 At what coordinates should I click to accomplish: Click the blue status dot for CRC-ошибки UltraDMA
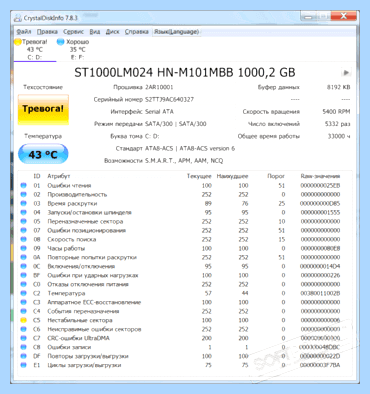coord(23,338)
